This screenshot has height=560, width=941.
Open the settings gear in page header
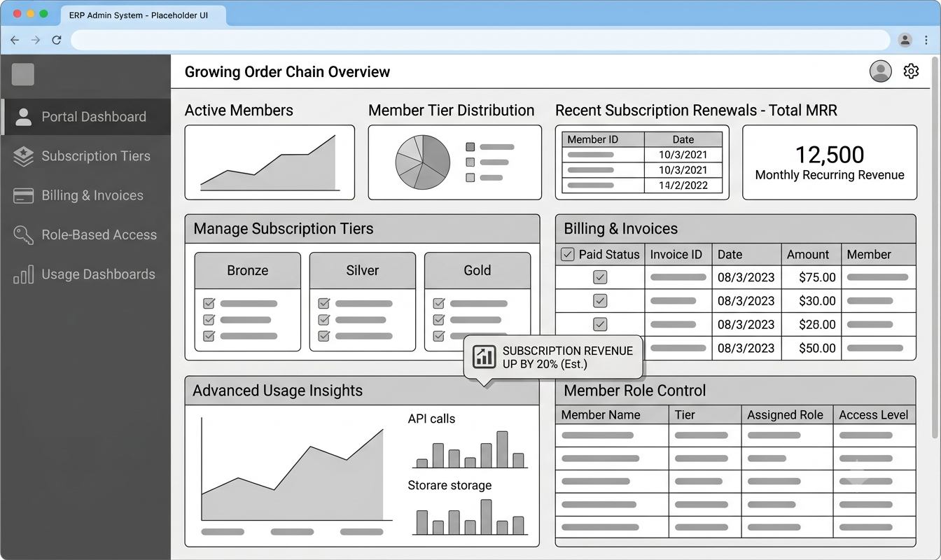(911, 71)
